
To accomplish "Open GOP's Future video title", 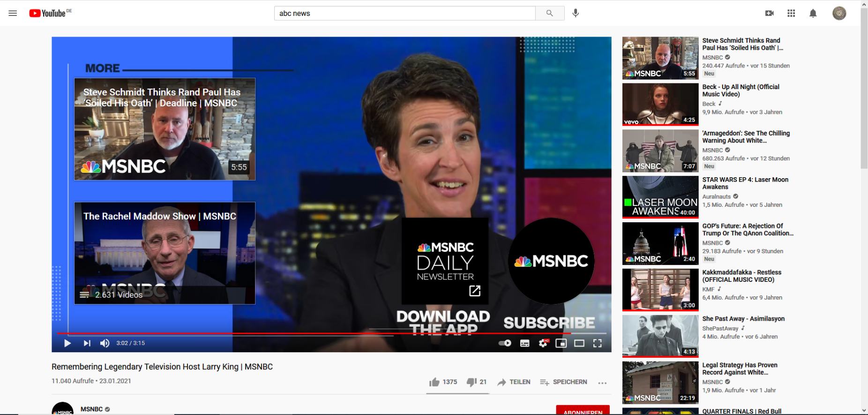I will tap(748, 229).
